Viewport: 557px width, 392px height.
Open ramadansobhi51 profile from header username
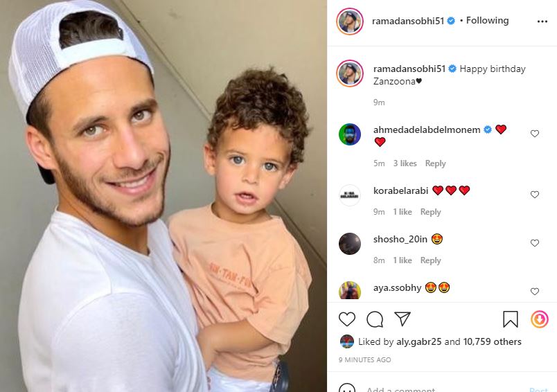tap(408, 21)
